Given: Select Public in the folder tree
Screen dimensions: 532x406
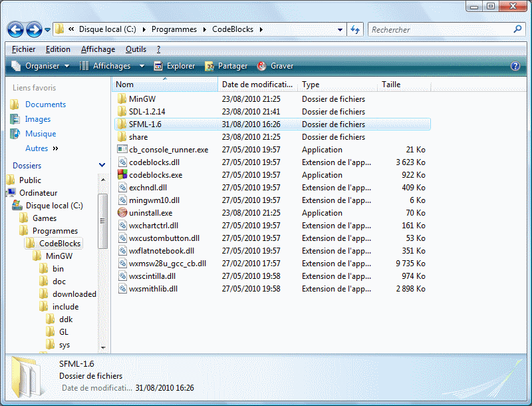Looking at the screenshot, I should [30, 180].
